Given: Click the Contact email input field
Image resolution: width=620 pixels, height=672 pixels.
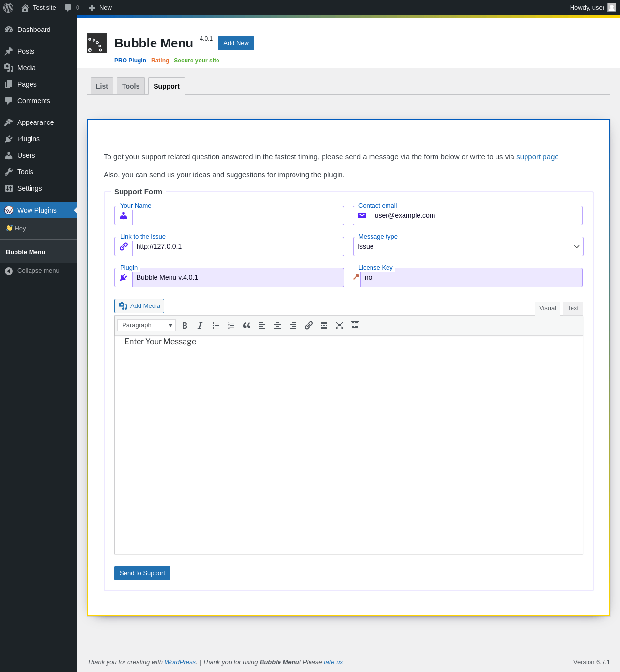Looking at the screenshot, I should (477, 215).
